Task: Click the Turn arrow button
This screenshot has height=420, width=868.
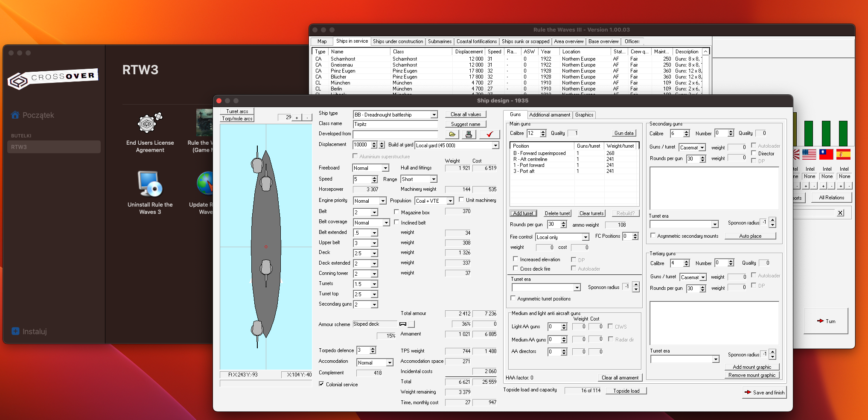Action: click(826, 321)
